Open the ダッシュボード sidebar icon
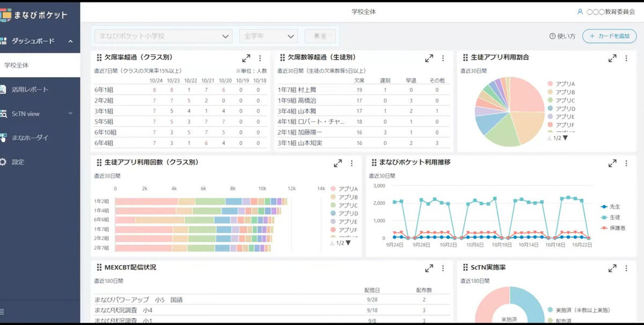This screenshot has width=644, height=325. click(3, 41)
